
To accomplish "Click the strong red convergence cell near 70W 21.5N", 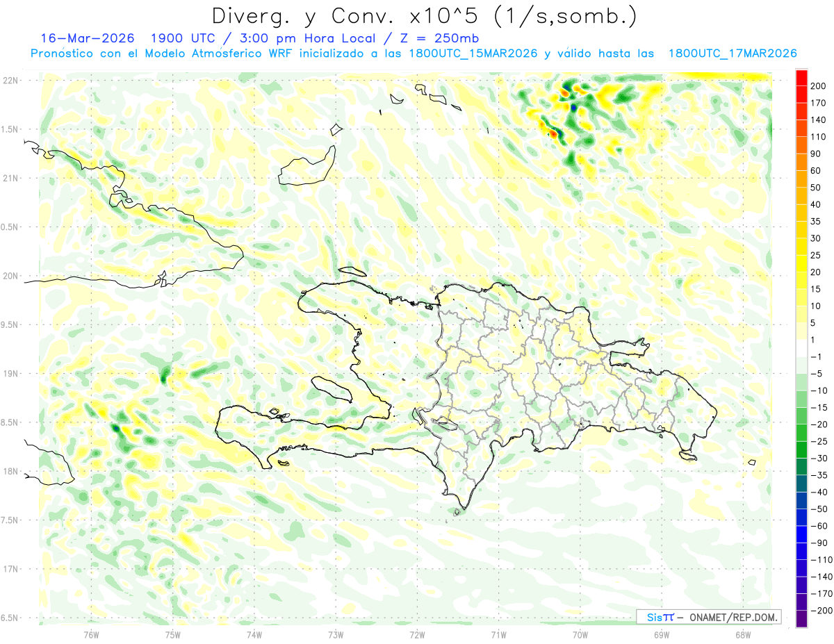I will 553,133.
